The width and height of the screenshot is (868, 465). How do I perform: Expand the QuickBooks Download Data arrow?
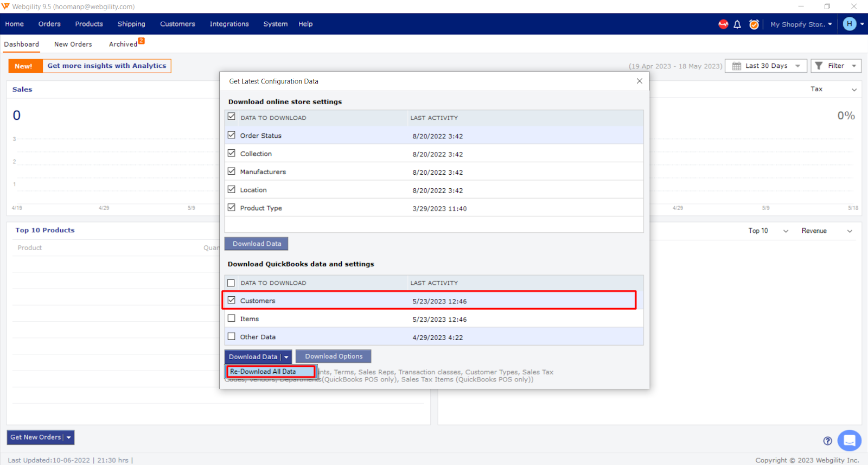click(286, 357)
